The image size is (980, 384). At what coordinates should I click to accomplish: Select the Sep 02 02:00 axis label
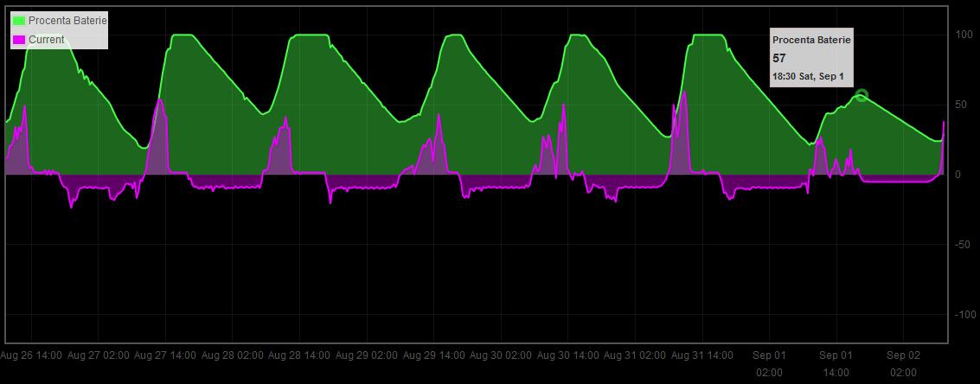[x=903, y=363]
